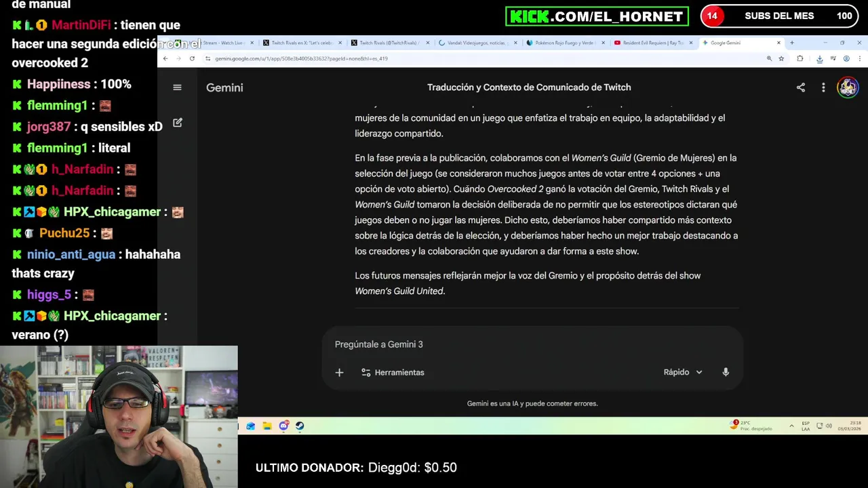Open volume control in system tray

[x=829, y=426]
